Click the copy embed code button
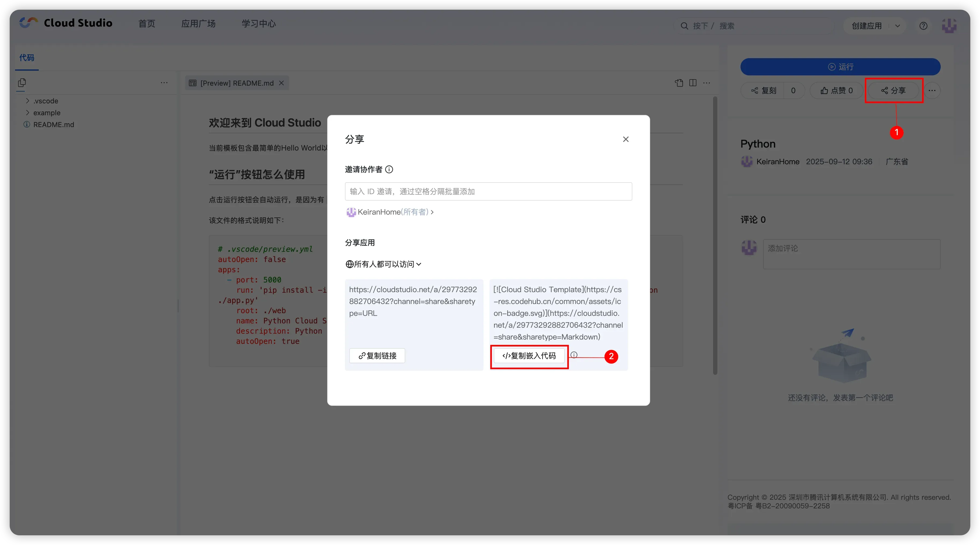This screenshot has height=545, width=980. click(529, 355)
